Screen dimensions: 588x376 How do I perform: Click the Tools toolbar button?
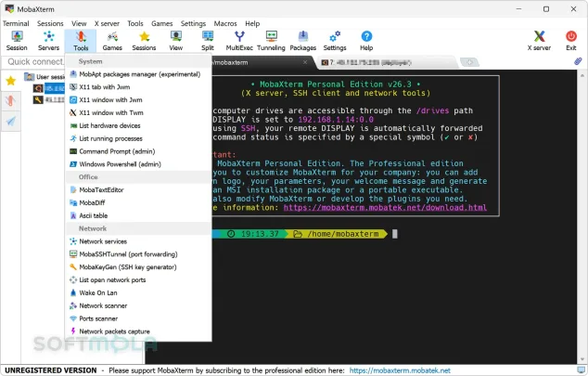[x=81, y=41]
